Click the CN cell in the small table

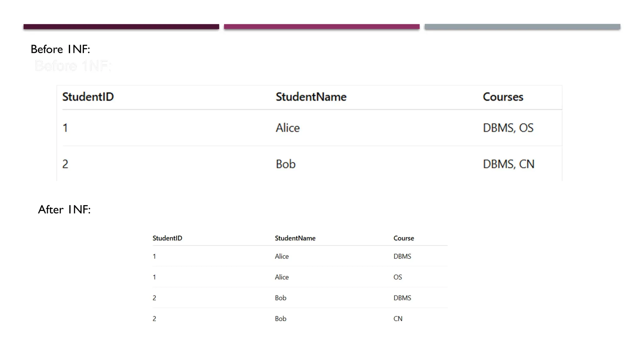click(x=398, y=319)
